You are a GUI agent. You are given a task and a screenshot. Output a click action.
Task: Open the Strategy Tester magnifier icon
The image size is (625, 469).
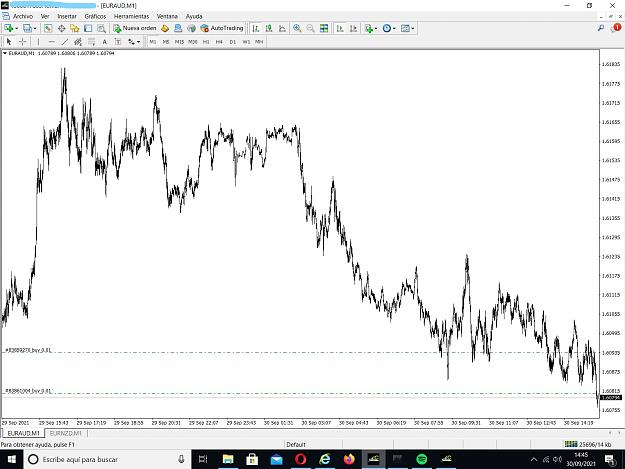101,28
